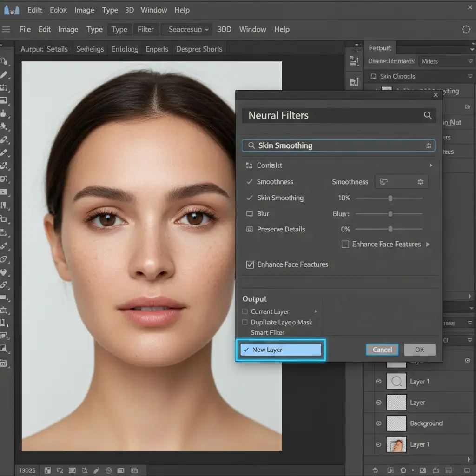
Task: Click the magnifier icon in Neural Filters header
Action: pos(428,116)
